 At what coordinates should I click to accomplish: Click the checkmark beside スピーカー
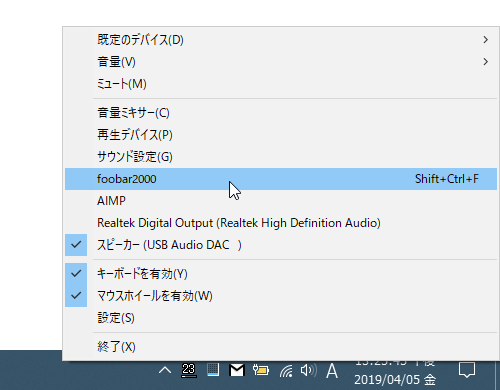point(76,245)
